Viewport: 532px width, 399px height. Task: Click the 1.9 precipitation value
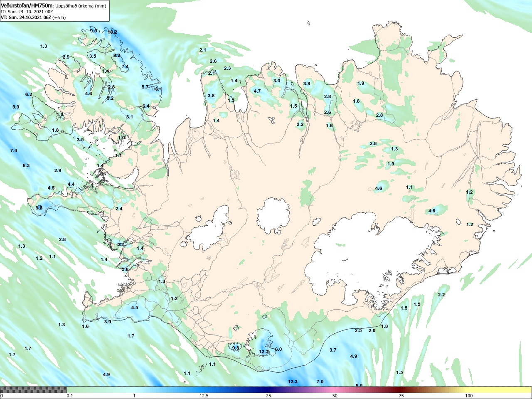(361, 83)
